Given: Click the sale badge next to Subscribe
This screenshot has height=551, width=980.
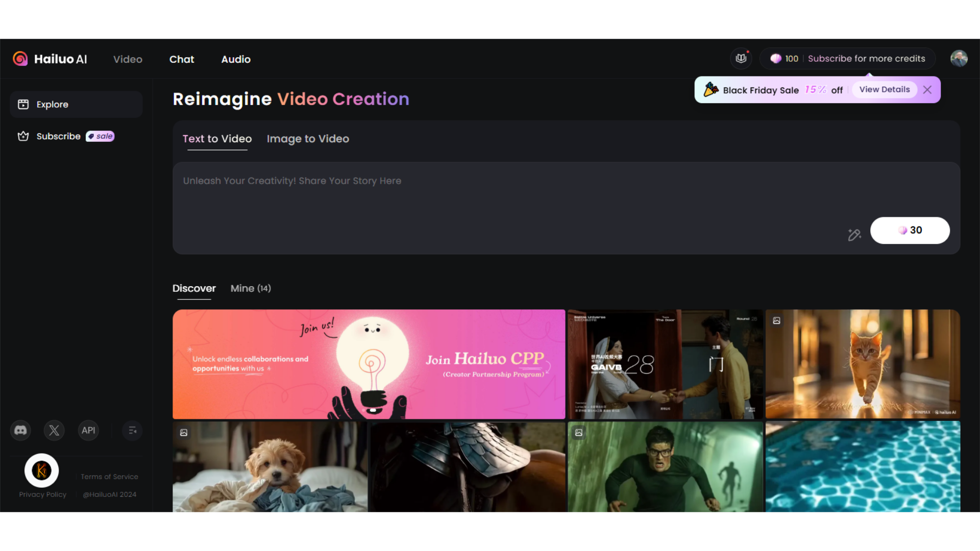Looking at the screenshot, I should 100,136.
